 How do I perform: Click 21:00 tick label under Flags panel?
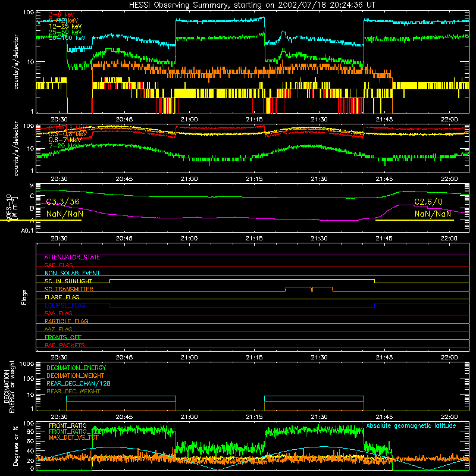pos(189,358)
